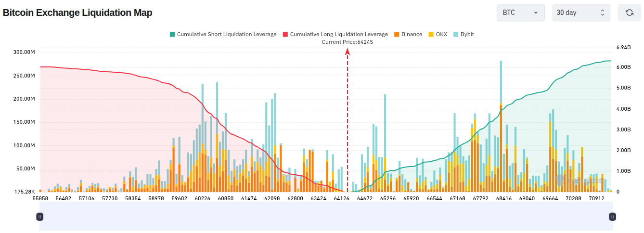This screenshot has width=644, height=233.
Task: Toggle Cumulative Short Liquidation Leverage legend
Action: pos(223,34)
